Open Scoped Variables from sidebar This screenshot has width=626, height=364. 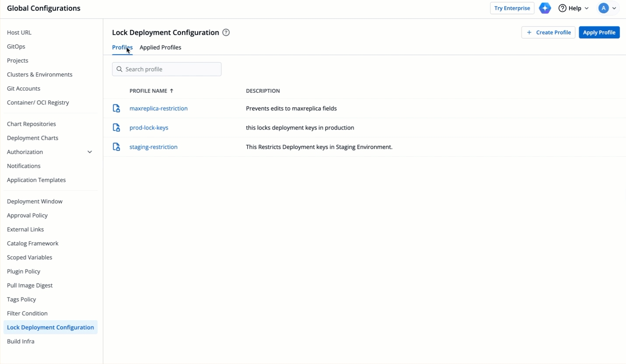[29, 257]
